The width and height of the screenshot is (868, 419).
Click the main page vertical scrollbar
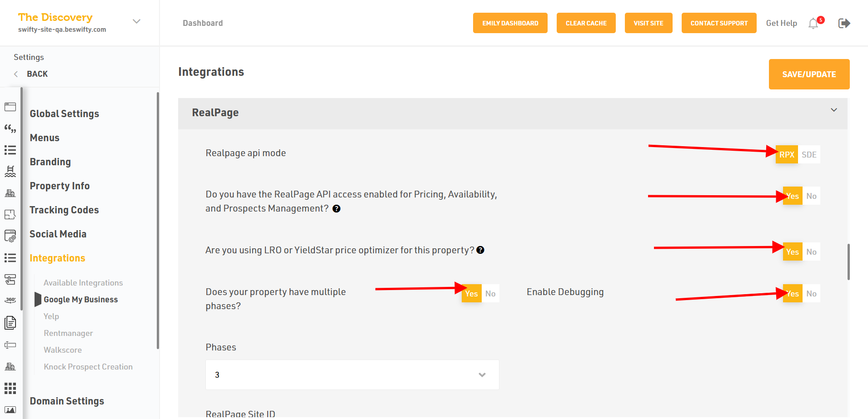848,261
